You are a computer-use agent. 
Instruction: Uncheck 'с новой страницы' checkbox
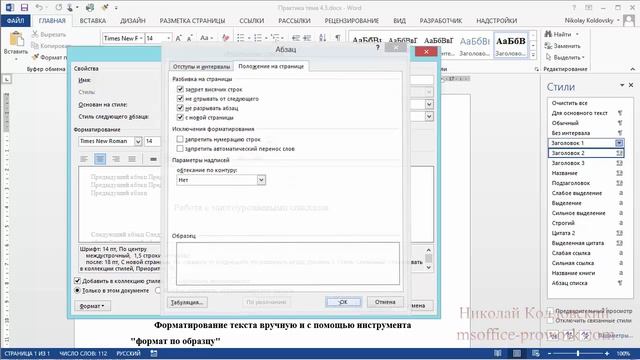pos(180,117)
